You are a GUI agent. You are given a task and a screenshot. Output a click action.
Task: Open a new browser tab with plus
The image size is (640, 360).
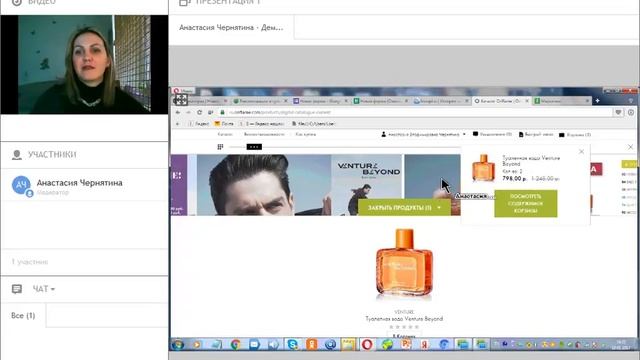[x=598, y=100]
